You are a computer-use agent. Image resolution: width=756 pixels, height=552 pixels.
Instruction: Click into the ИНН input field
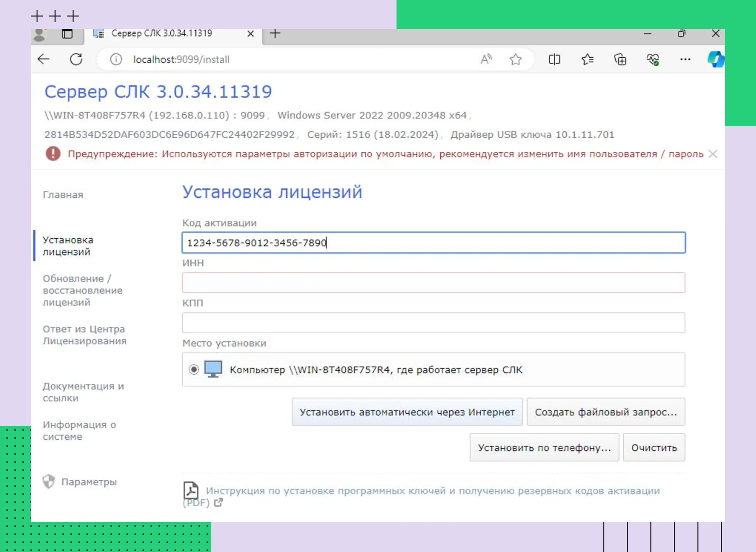[x=433, y=283]
